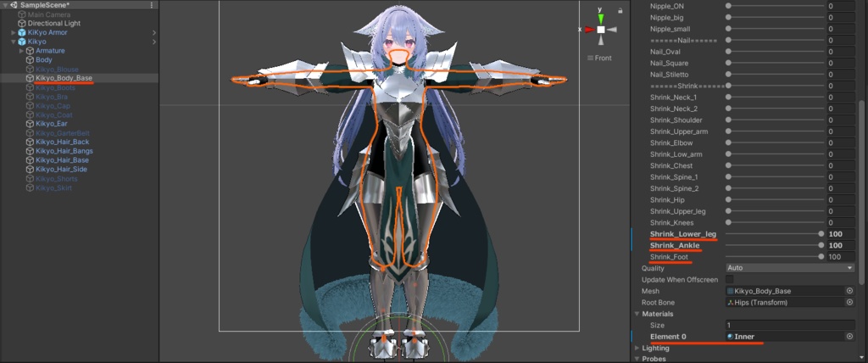Image resolution: width=868 pixels, height=363 pixels.
Task: Expand the KiKyo Armor object
Action: 14,33
